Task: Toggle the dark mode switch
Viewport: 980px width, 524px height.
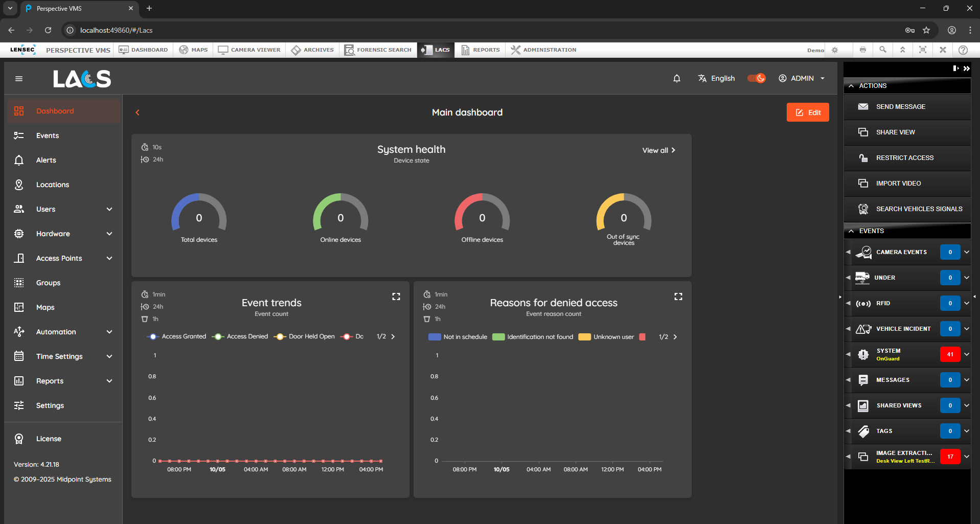Action: coord(756,78)
